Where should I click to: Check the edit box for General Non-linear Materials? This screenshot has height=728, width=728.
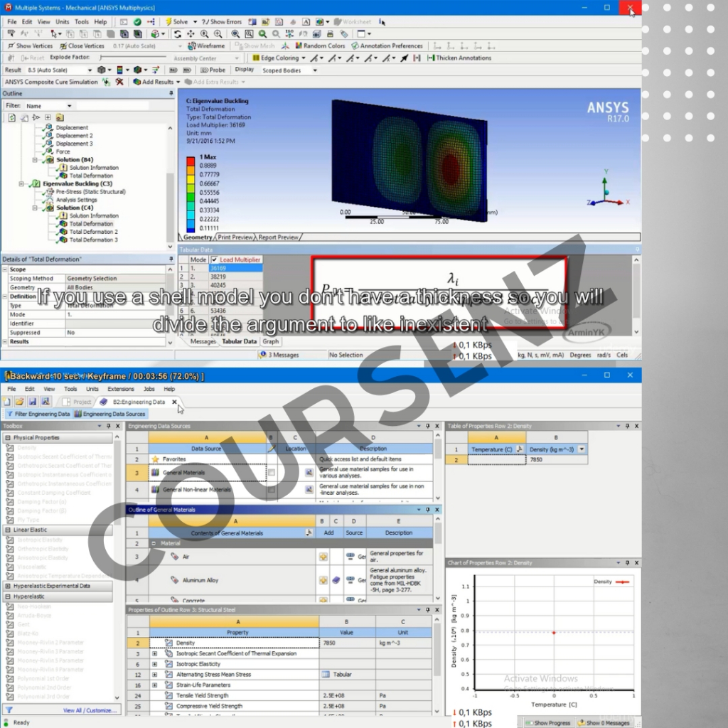click(272, 489)
